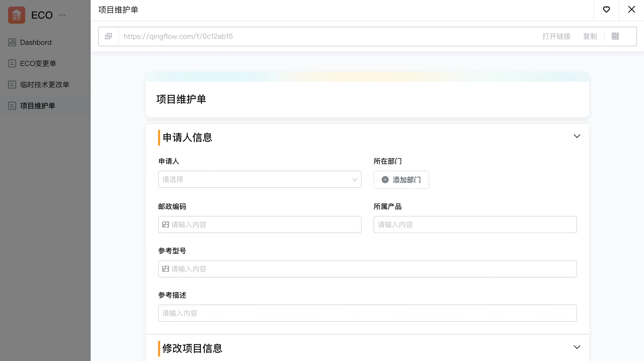
Task: Click Dashbord sidebar icon
Action: coord(12,42)
